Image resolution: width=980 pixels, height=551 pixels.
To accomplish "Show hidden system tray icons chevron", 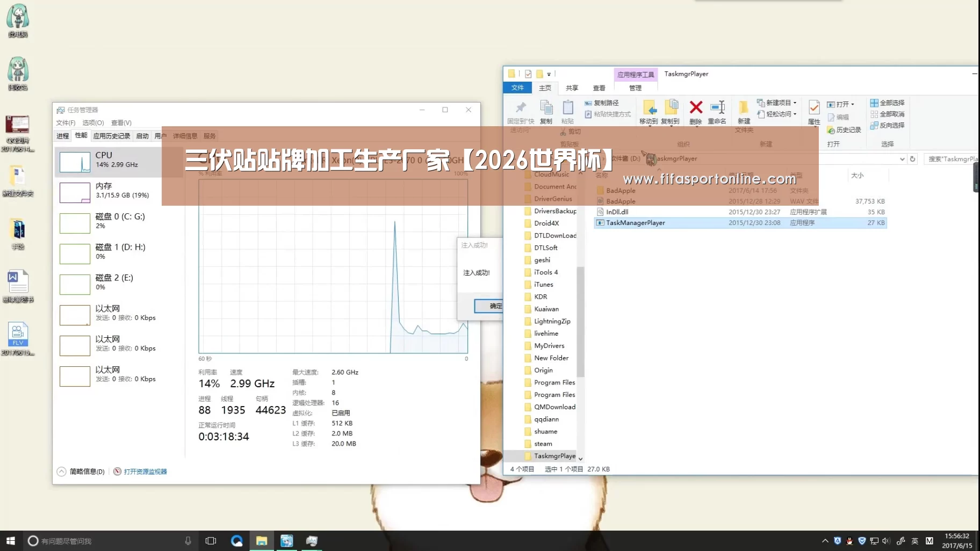I will (825, 541).
